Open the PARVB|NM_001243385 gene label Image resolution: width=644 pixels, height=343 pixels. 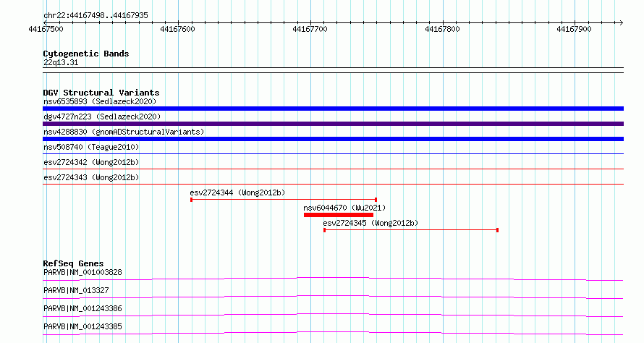click(x=82, y=326)
